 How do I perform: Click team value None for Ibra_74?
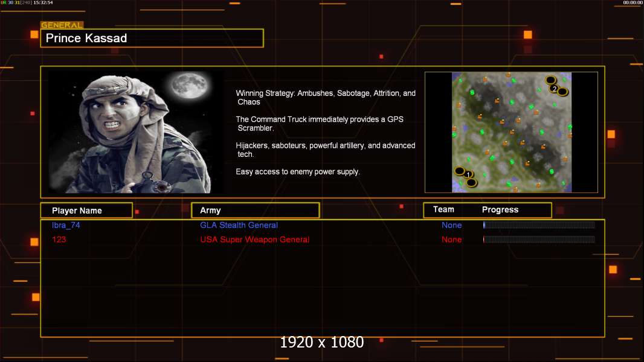(451, 225)
